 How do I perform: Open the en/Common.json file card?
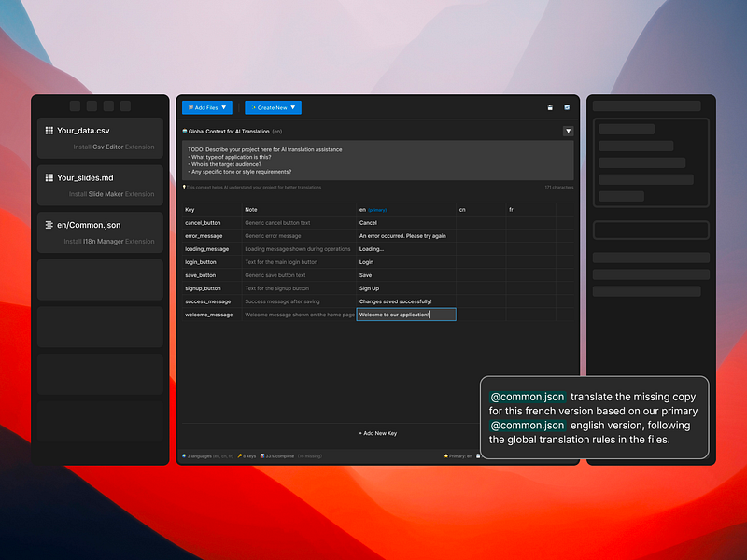(100, 232)
